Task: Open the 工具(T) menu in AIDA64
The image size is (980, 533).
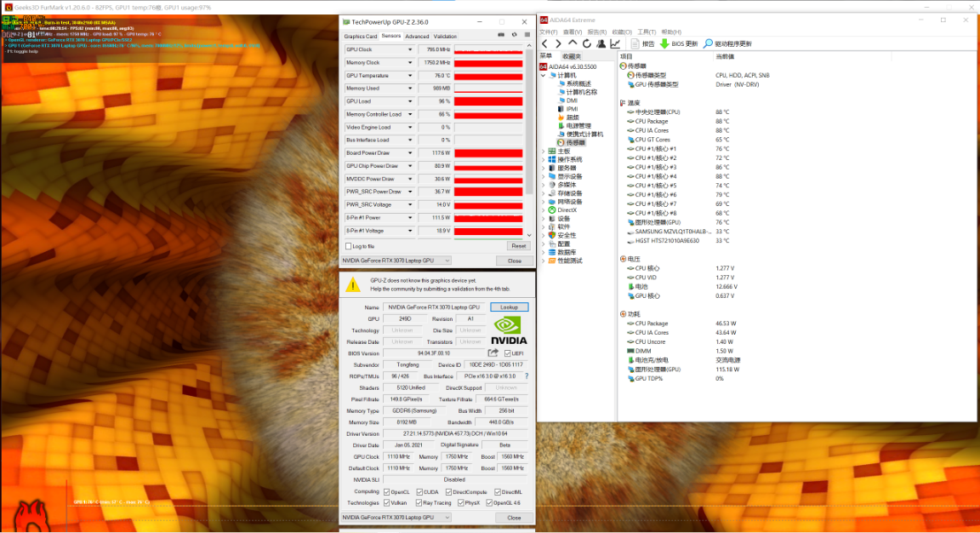Action: (647, 32)
